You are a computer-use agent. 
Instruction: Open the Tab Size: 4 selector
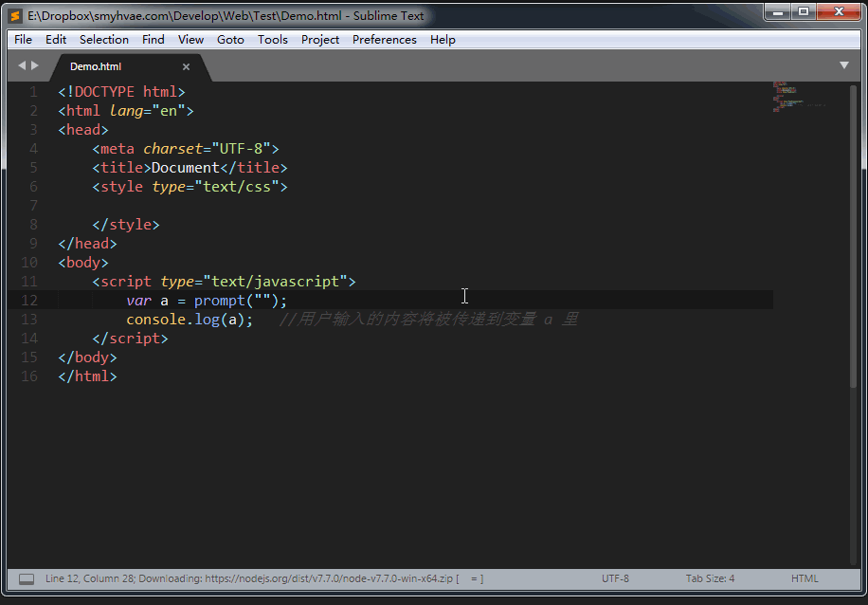tap(711, 578)
